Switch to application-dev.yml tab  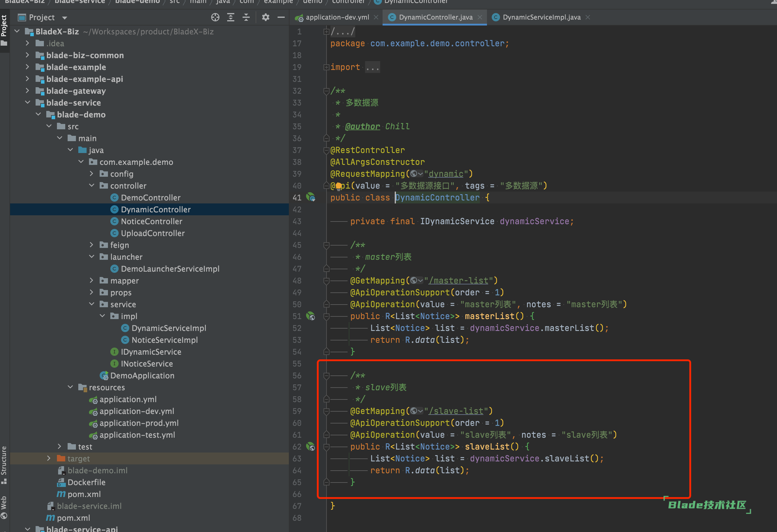coord(337,17)
